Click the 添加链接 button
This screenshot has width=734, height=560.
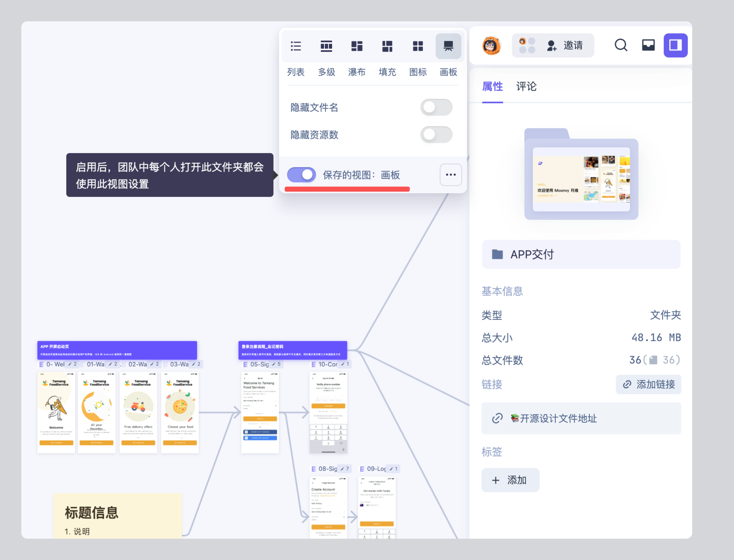point(648,384)
